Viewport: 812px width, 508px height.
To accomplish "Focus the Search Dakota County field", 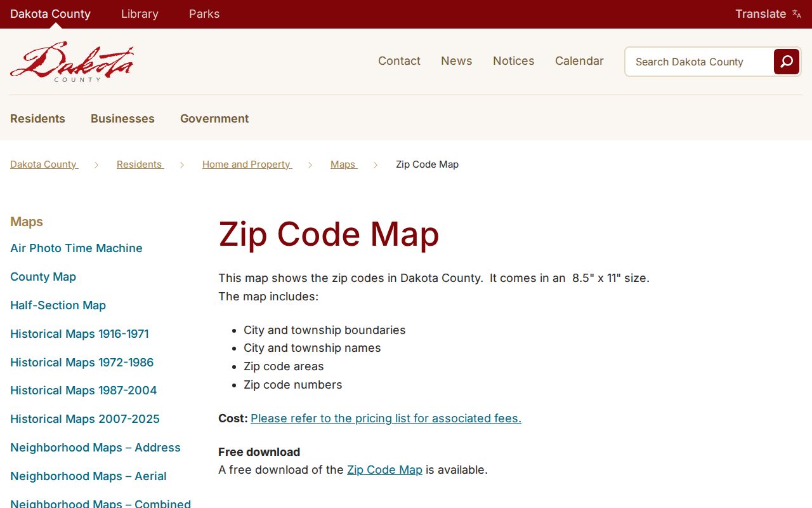I will [699, 62].
